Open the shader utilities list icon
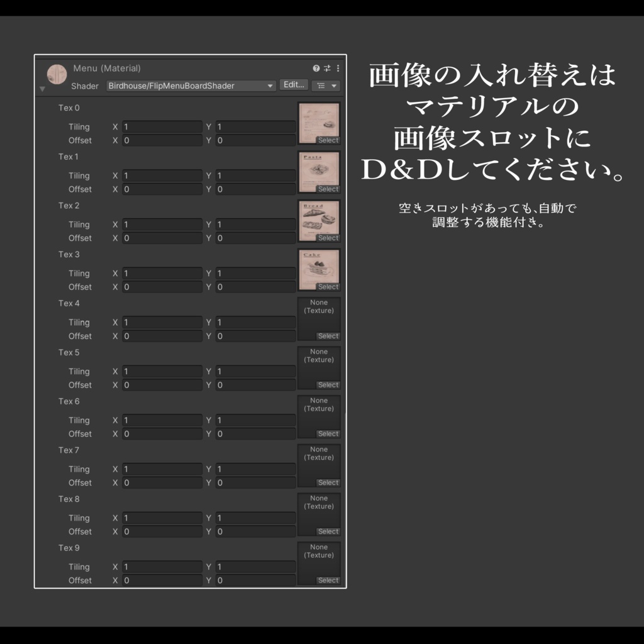This screenshot has height=644, width=644. click(323, 86)
